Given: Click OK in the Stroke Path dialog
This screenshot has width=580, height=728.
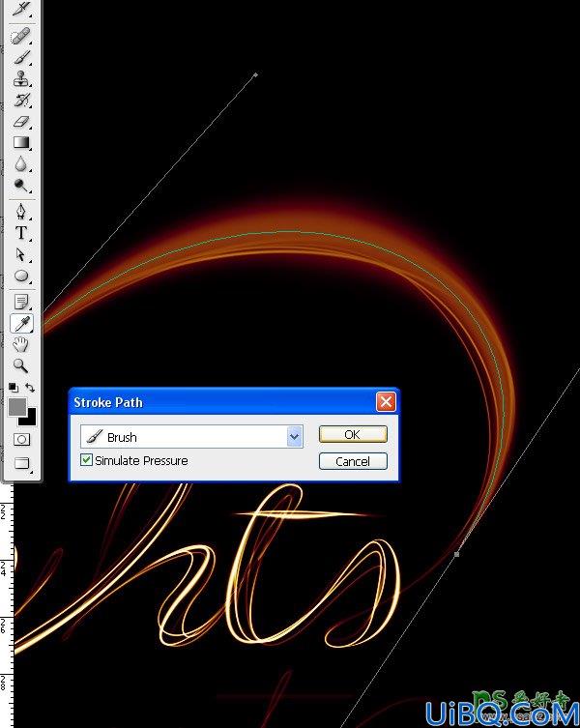Looking at the screenshot, I should click(x=353, y=434).
